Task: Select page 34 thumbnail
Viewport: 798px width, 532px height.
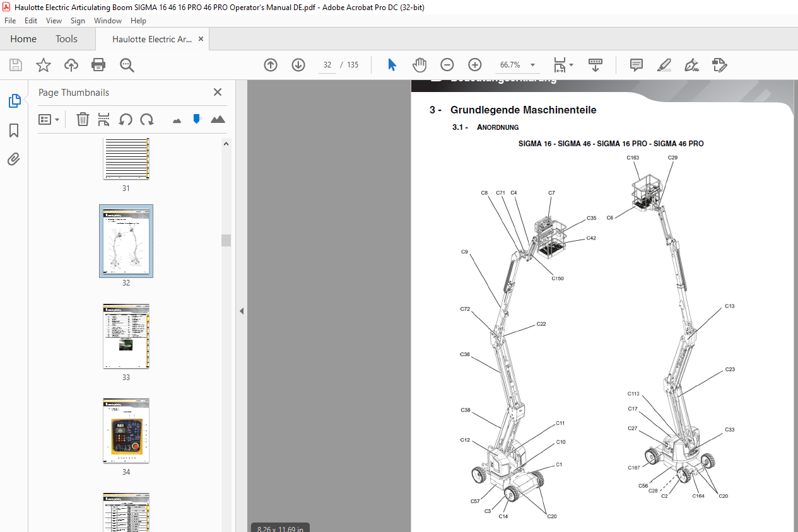Action: (x=126, y=431)
